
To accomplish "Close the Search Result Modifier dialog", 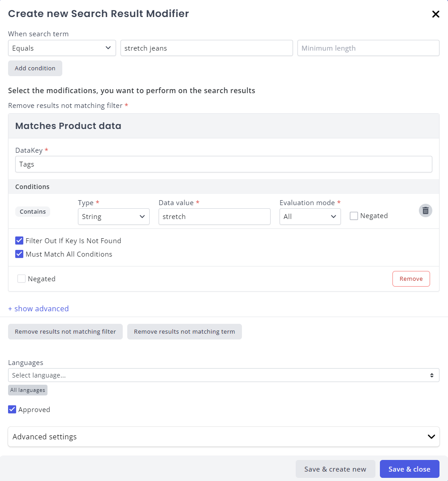I will click(435, 14).
